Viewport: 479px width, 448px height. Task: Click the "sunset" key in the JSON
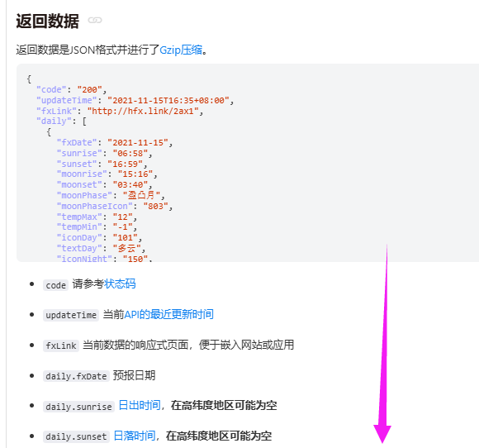pos(77,164)
